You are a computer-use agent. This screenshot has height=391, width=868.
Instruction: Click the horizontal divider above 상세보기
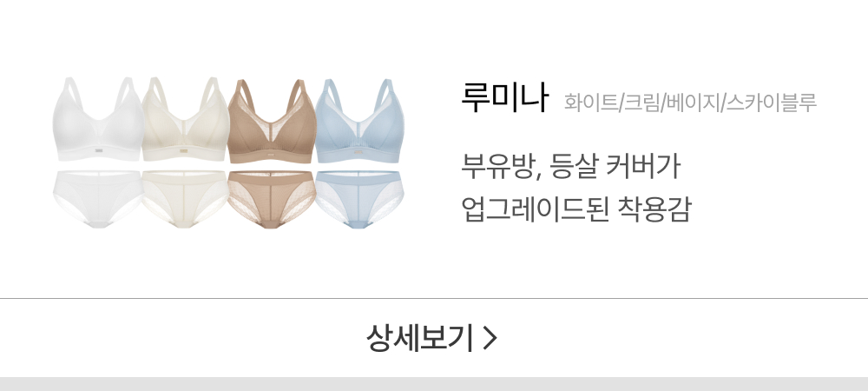(434, 299)
